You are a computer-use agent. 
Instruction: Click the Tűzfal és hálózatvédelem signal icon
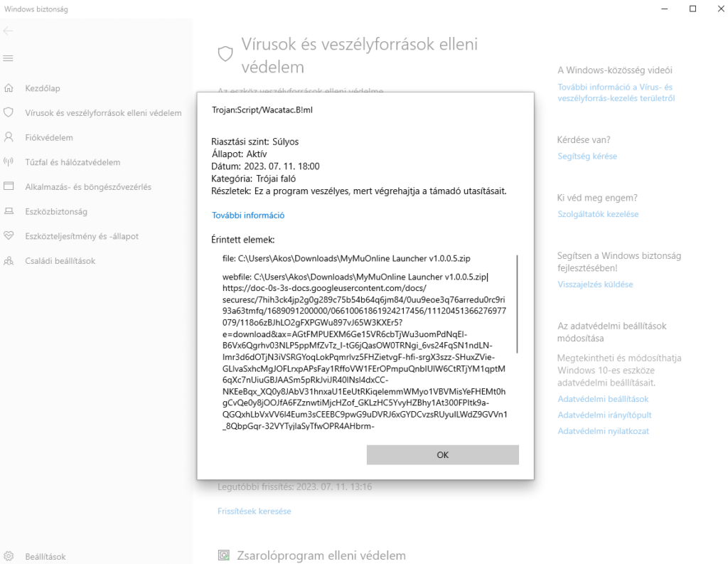[9, 162]
